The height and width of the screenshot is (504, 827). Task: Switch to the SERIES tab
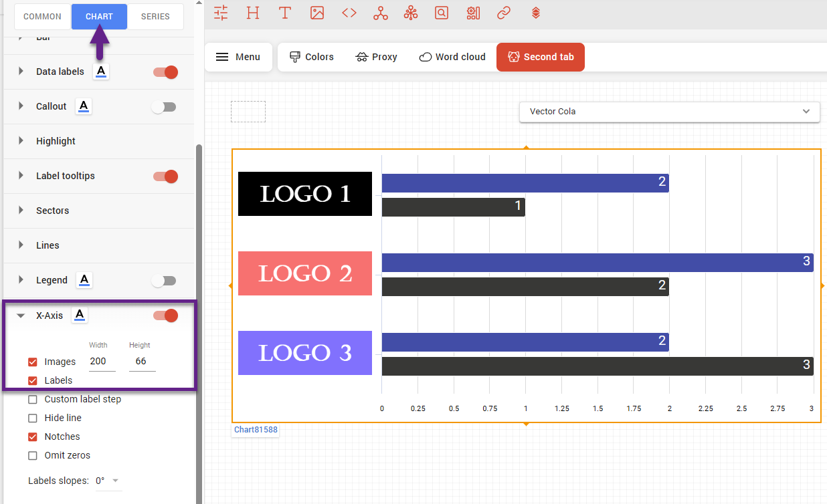(155, 17)
